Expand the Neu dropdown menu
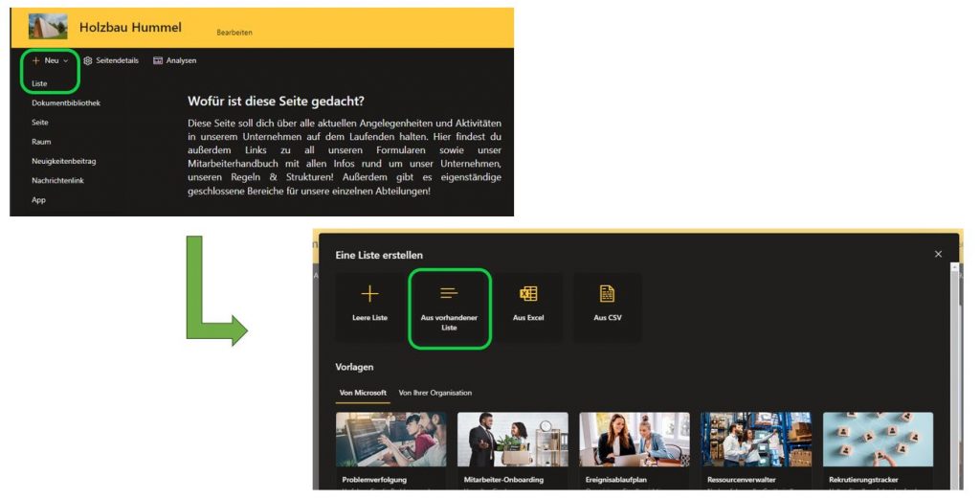This screenshot has width=980, height=499. click(50, 60)
